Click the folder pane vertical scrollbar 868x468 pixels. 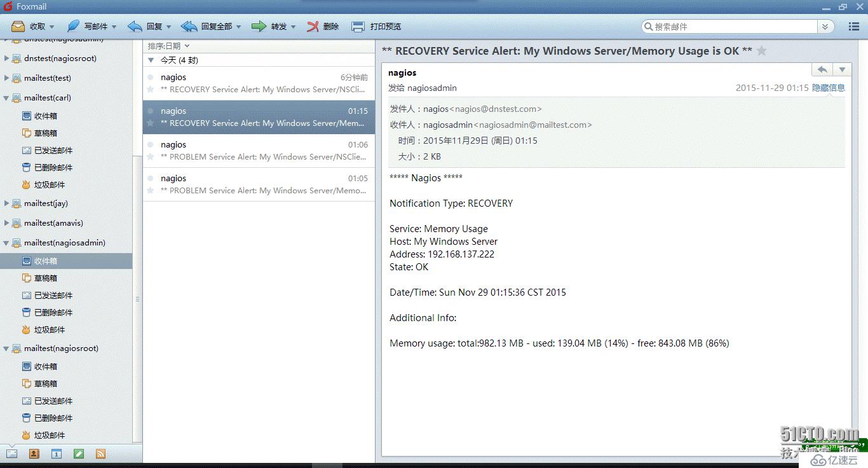tap(137, 299)
